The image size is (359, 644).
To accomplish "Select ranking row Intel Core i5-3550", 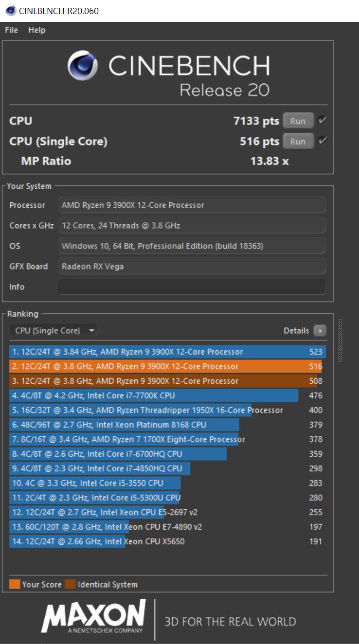I will (x=167, y=483).
